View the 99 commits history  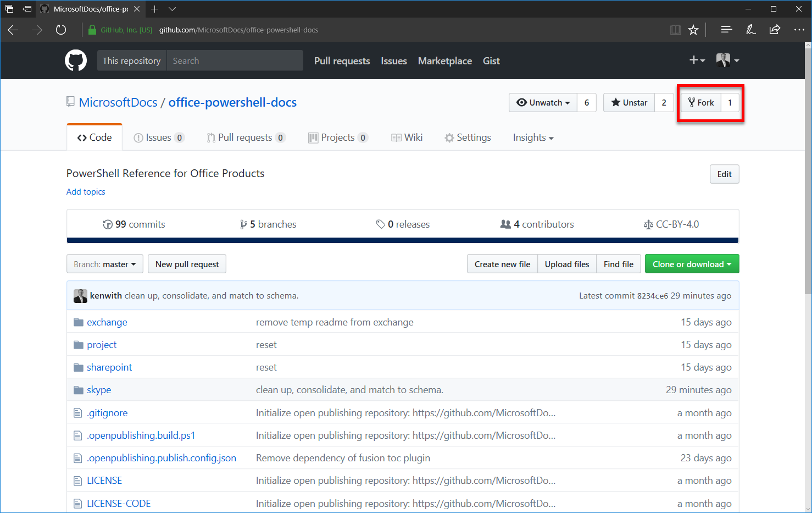134,224
